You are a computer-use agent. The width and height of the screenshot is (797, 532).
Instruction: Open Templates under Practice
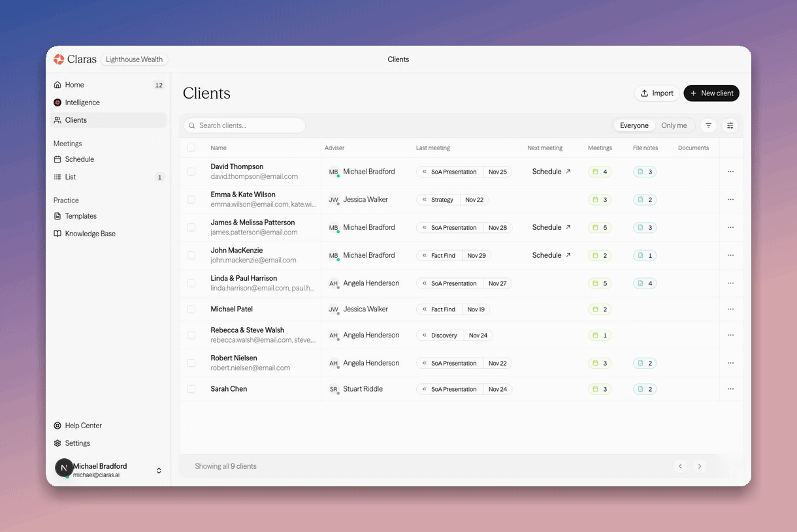(x=108, y=216)
